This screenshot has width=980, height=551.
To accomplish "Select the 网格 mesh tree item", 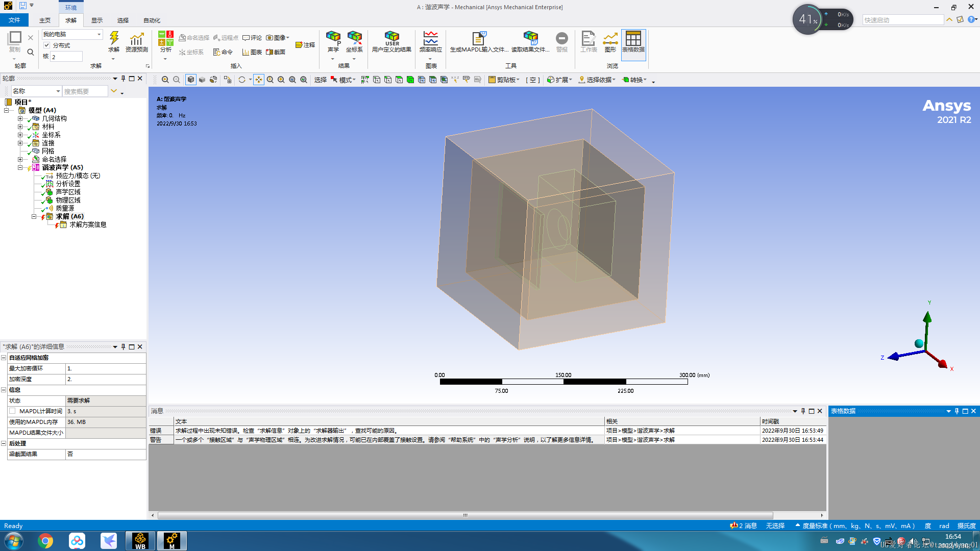I will 48,151.
